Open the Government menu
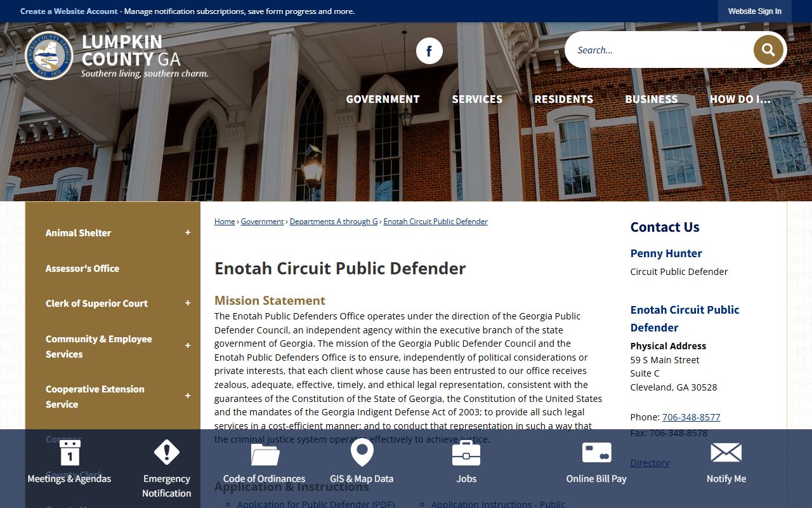Viewport: 812px width, 508px height. pos(383,99)
